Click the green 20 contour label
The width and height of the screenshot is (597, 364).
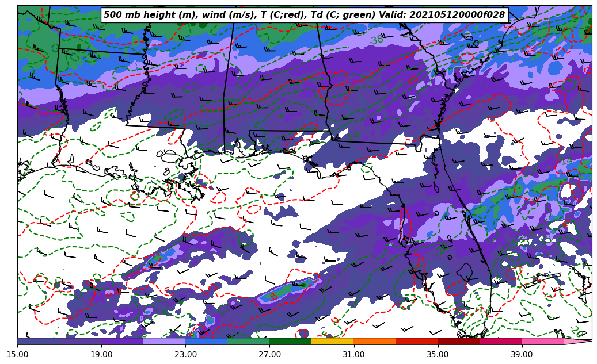click(577, 331)
